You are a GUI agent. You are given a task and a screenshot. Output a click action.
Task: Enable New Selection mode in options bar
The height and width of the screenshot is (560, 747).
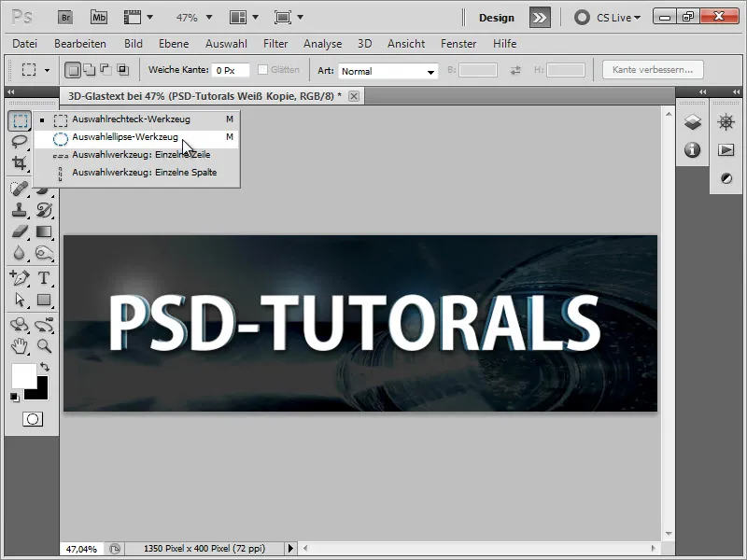point(73,70)
